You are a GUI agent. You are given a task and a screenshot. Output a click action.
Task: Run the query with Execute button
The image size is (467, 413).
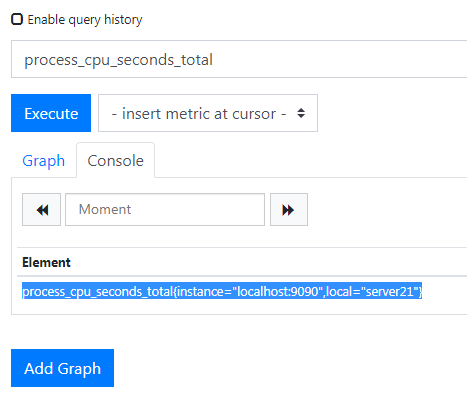click(51, 113)
